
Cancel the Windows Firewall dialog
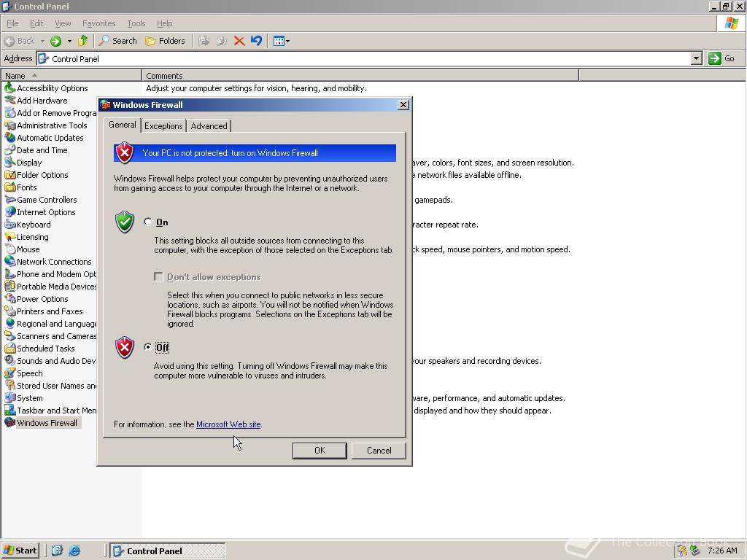coord(379,451)
